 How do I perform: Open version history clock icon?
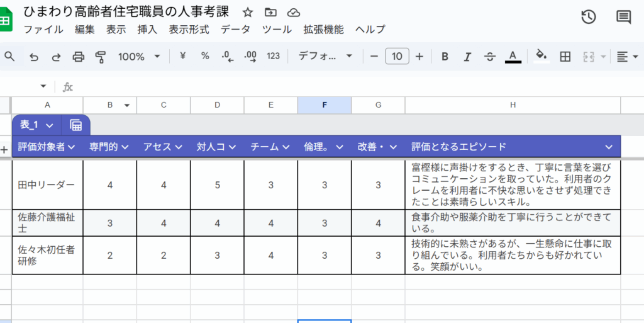click(588, 17)
